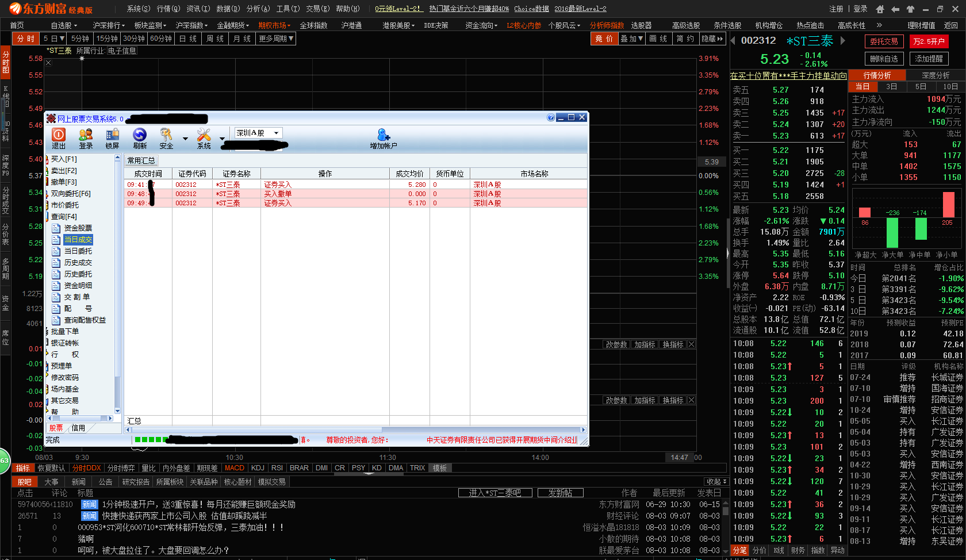Click the 委托交易 button

pos(884,41)
